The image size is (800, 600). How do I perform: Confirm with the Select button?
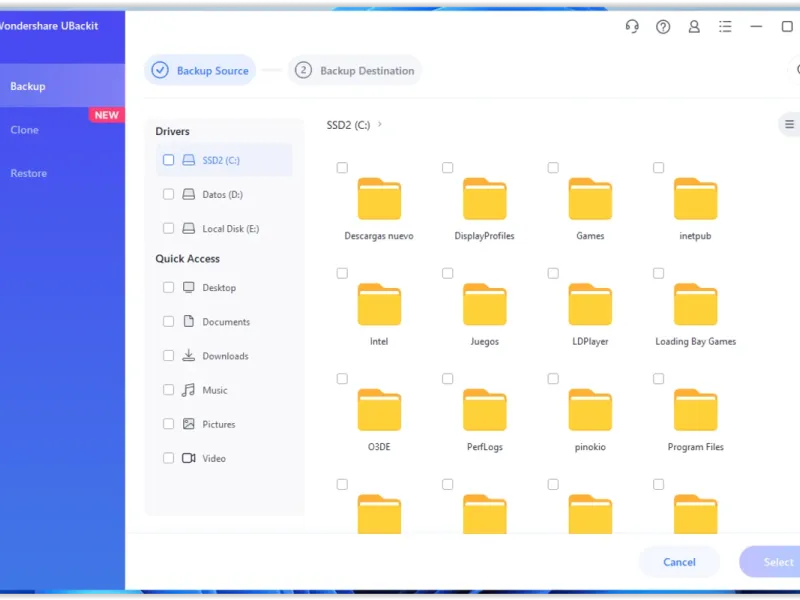click(x=771, y=562)
